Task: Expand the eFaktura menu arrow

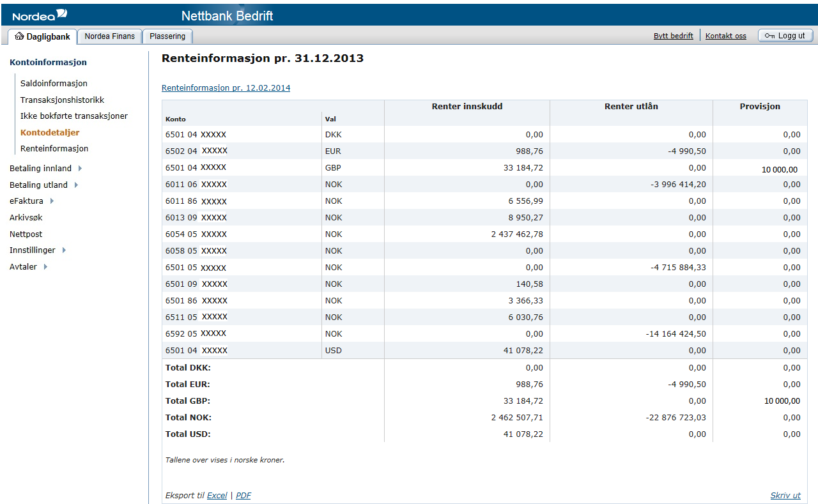Action: [x=52, y=201]
